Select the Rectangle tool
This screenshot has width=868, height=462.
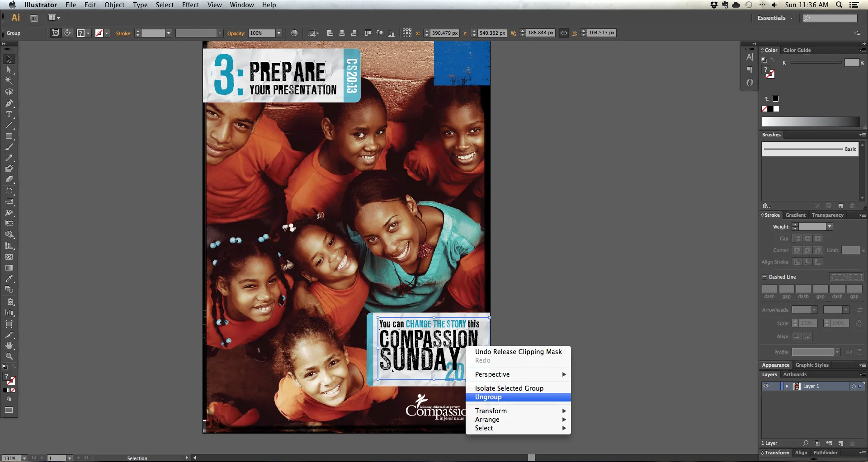point(9,136)
